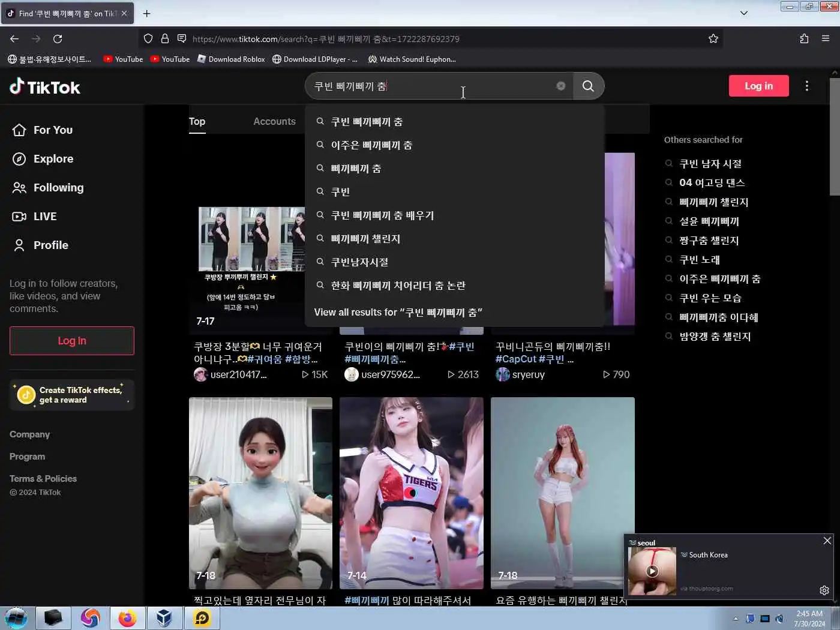
Task: Open sryeruy profile avatar
Action: point(503,374)
